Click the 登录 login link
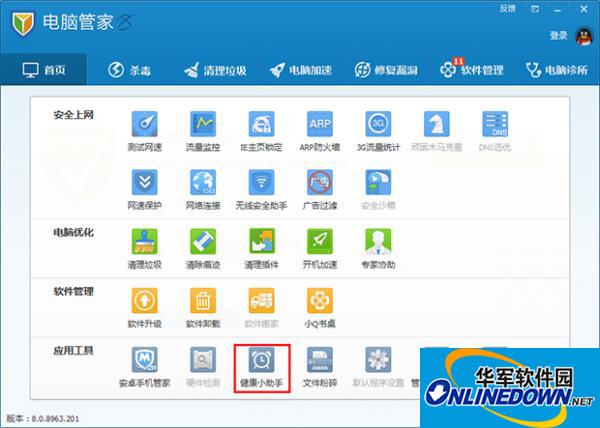 coord(558,35)
